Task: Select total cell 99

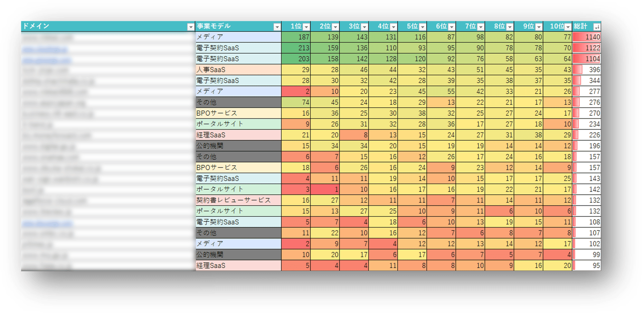Action: [x=587, y=255]
